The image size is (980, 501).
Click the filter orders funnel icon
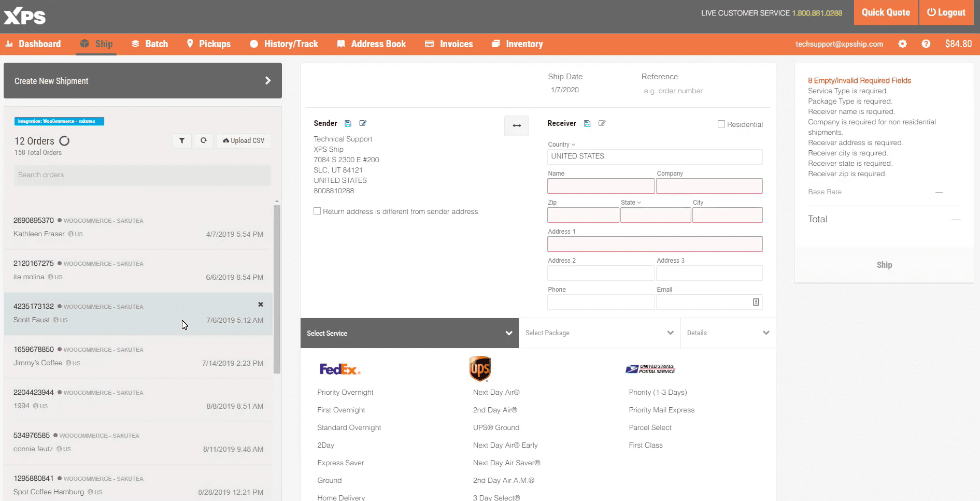tap(182, 140)
